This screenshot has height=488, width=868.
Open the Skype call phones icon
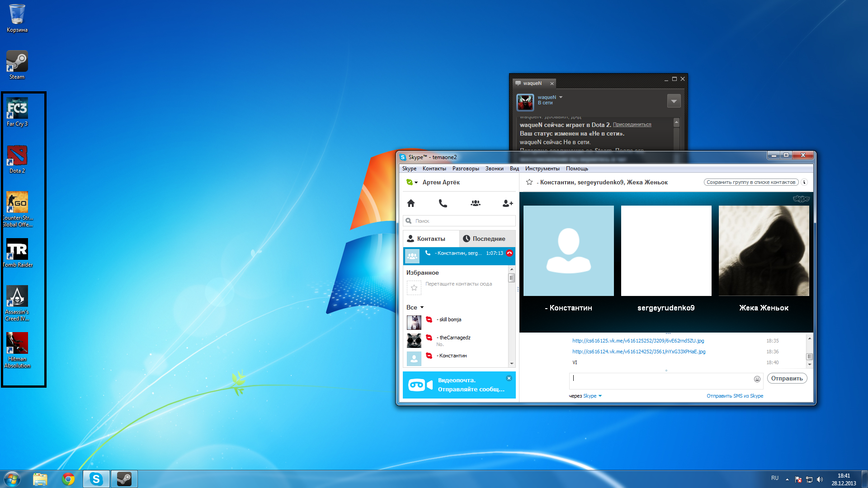(443, 203)
